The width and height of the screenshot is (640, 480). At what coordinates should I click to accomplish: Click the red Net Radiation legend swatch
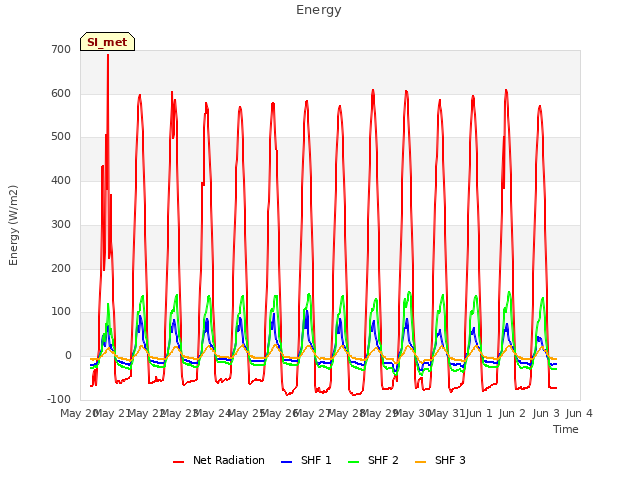pos(178,462)
